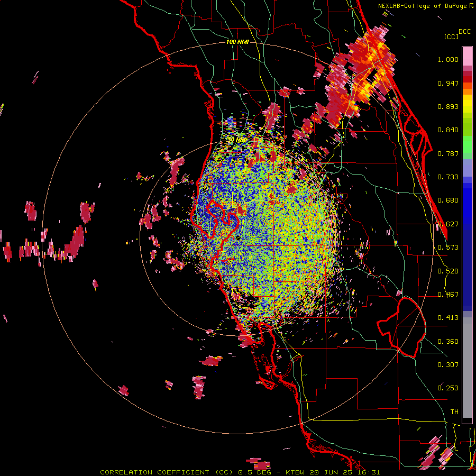The image size is (476, 476).
Task: Click the 0.840 scale value
Action: (x=448, y=130)
